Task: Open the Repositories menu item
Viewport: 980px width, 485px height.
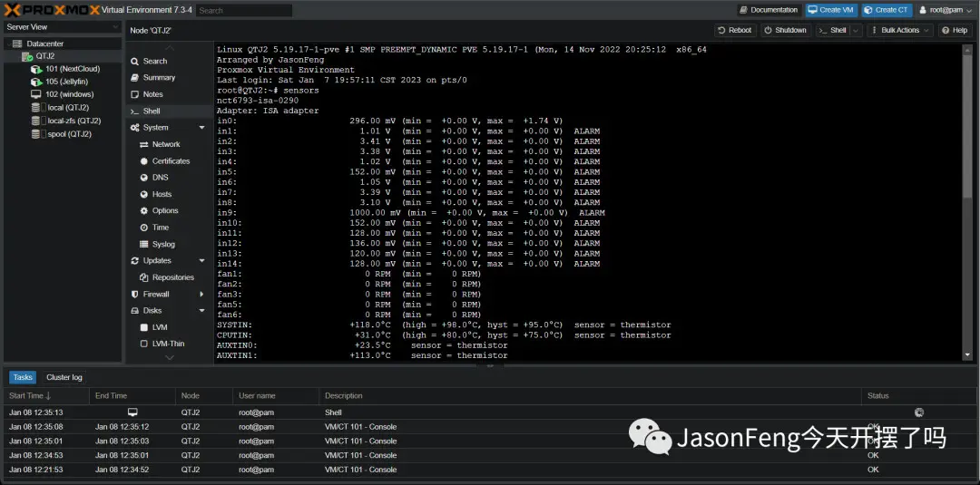Action: 173,277
